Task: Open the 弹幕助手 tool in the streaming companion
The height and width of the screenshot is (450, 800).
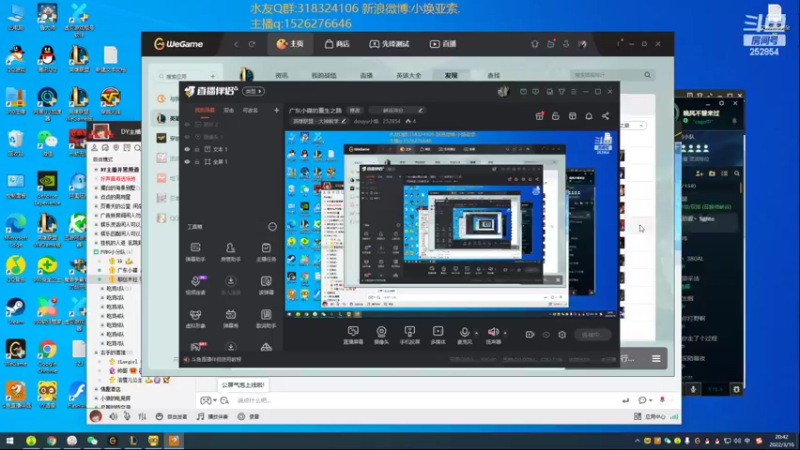Action: tap(195, 252)
